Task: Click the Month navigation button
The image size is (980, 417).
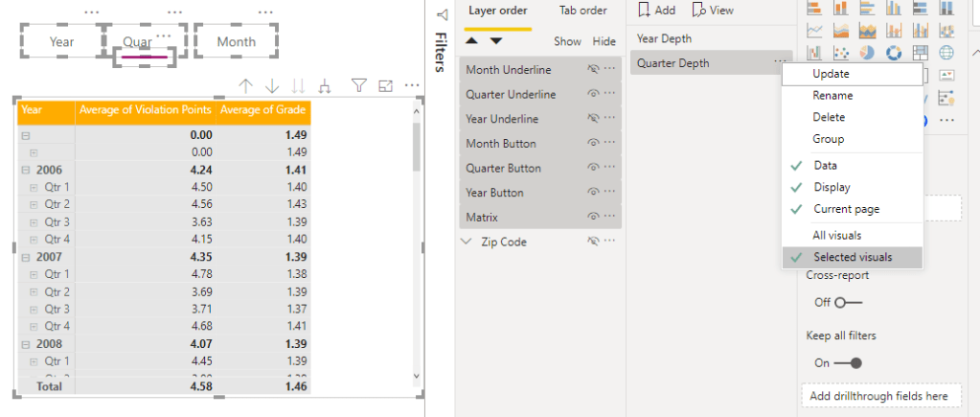Action: point(236,42)
